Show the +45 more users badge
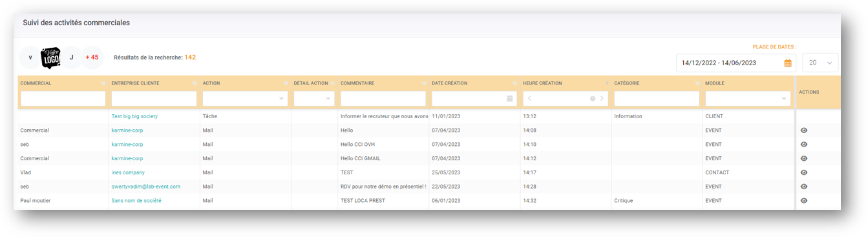 pyautogui.click(x=92, y=57)
